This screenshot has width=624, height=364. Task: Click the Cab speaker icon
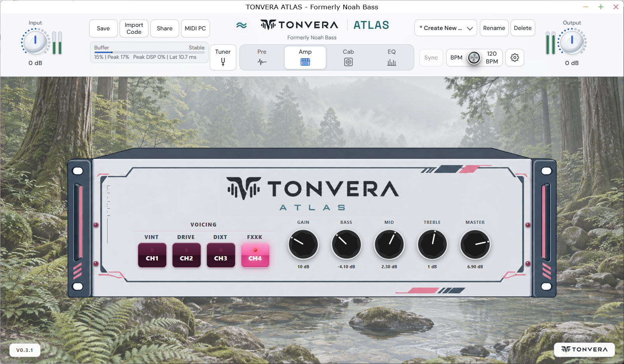coord(348,62)
